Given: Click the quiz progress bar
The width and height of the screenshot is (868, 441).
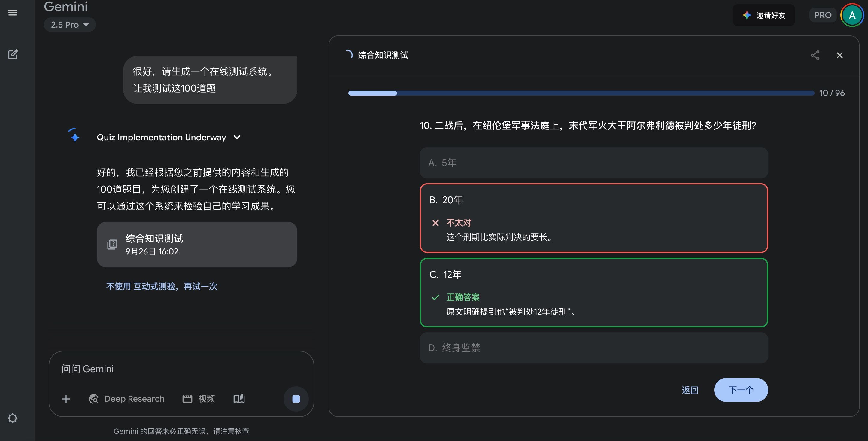Looking at the screenshot, I should (x=581, y=93).
